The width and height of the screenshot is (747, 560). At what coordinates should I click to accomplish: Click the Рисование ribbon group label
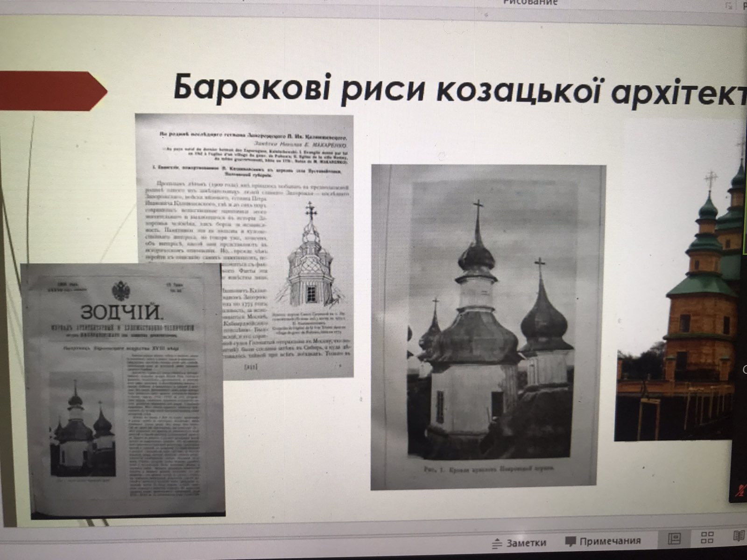pos(530,3)
